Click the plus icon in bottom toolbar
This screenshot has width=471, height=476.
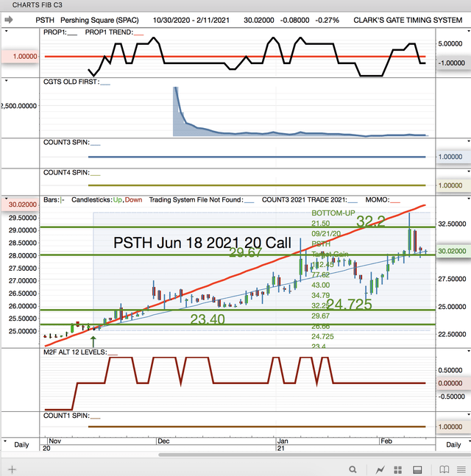pos(12,469)
